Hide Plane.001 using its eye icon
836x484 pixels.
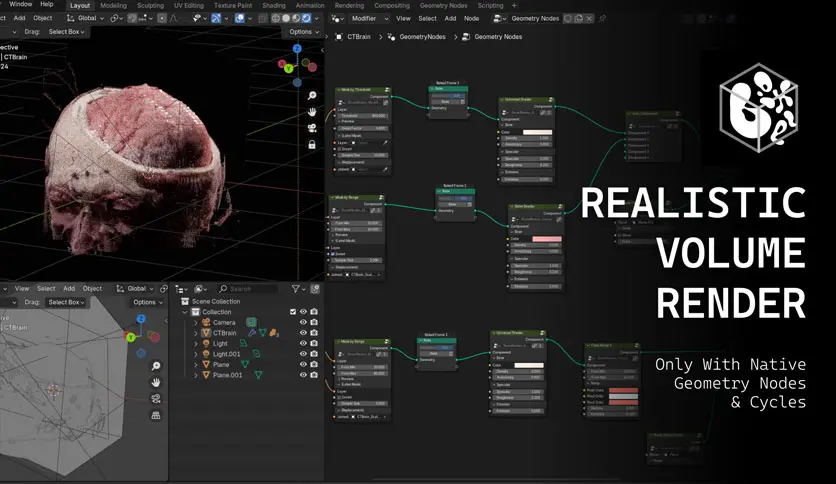(x=303, y=375)
